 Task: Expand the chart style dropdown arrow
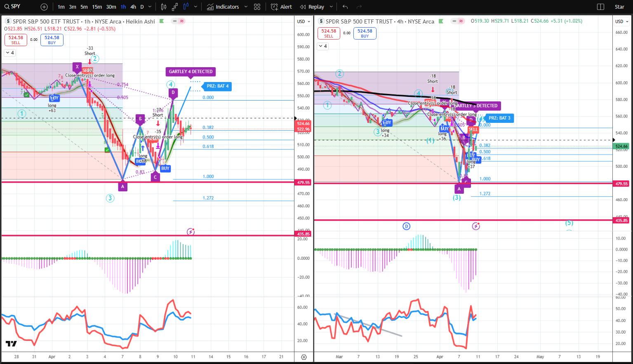point(195,7)
